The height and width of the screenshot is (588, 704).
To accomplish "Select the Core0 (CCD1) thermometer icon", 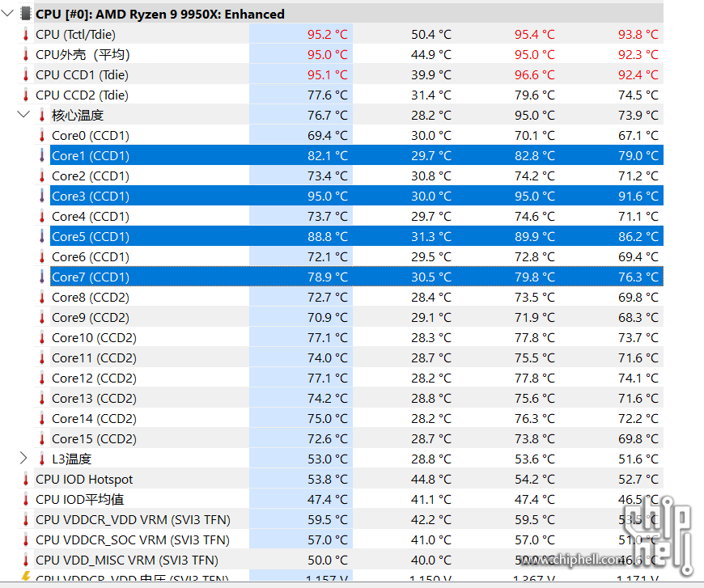I will [x=42, y=136].
